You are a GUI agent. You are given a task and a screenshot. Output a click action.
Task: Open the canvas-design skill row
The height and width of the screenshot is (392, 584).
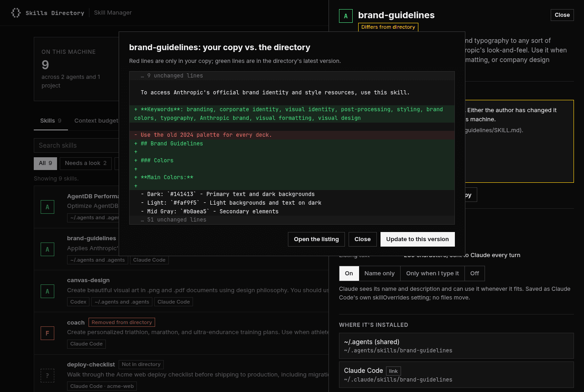point(181,291)
